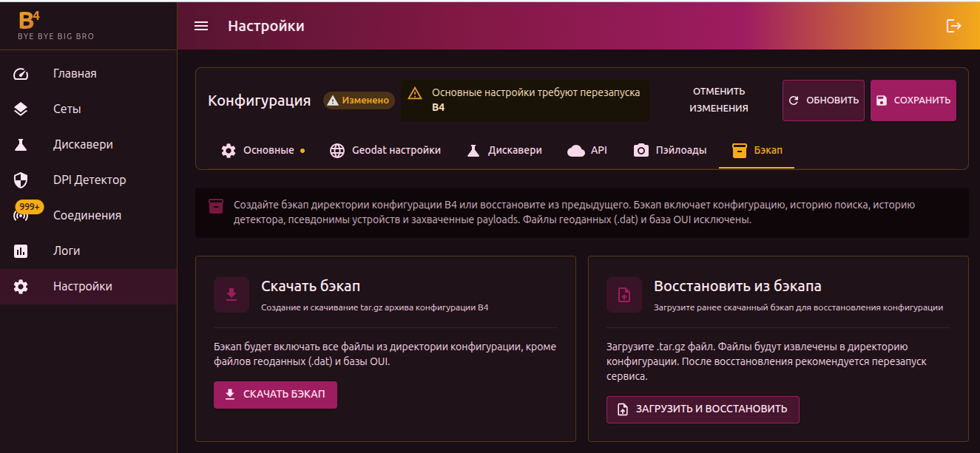This screenshot has width=980, height=453.
Task: Open the Geodat настройки tab
Action: [385, 151]
